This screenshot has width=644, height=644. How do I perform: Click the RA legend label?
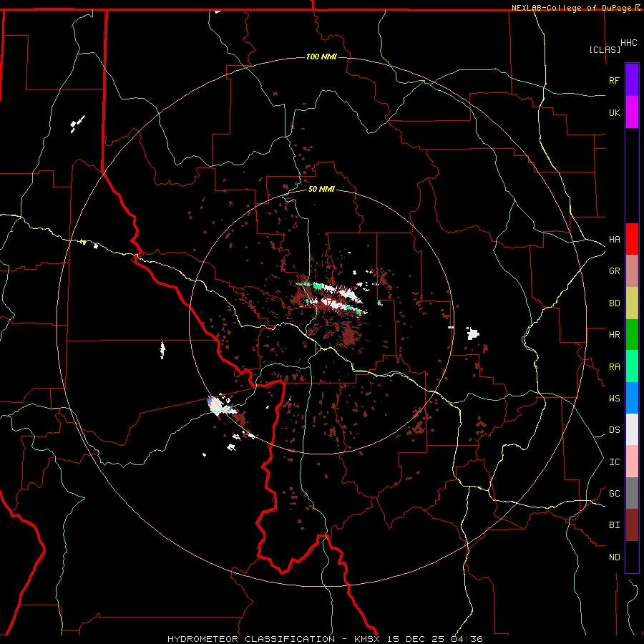614,367
